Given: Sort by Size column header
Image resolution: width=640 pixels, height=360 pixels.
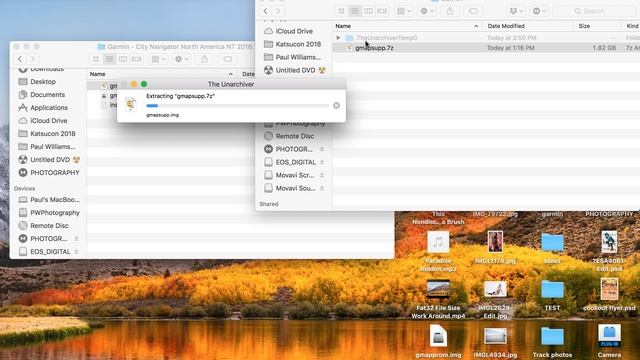Looking at the screenshot, I should coord(598,26).
